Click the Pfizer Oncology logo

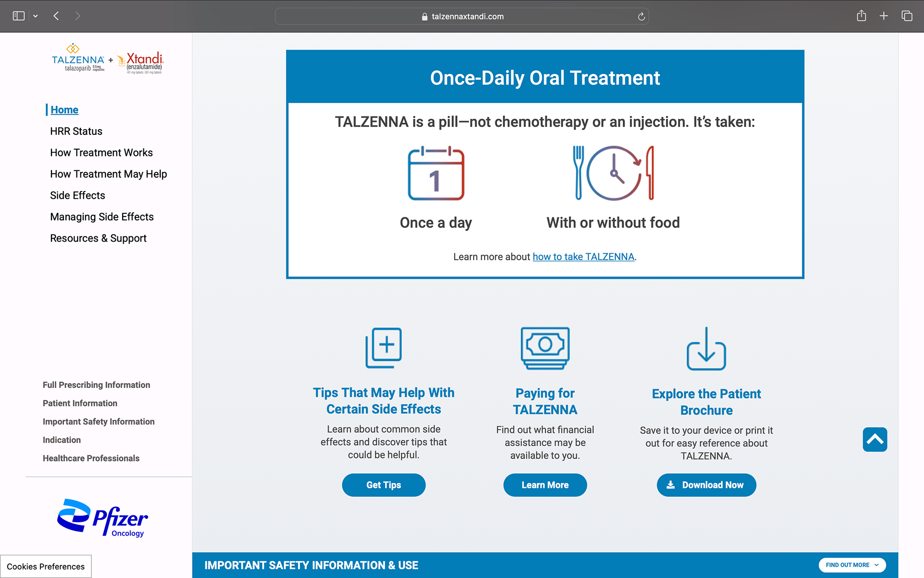103,518
